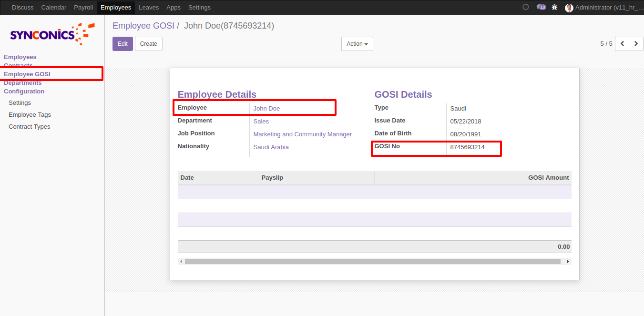Open the John Doe employee link
The width and height of the screenshot is (644, 316).
(x=266, y=109)
